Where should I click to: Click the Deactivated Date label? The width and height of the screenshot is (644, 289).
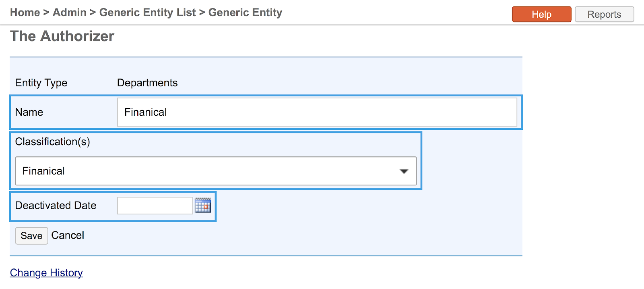(56, 206)
